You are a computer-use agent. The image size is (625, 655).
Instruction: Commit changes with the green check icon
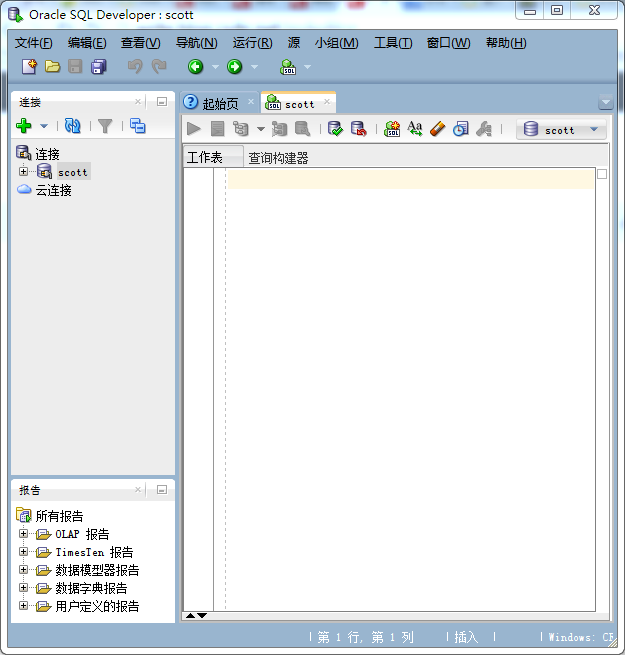[x=335, y=129]
